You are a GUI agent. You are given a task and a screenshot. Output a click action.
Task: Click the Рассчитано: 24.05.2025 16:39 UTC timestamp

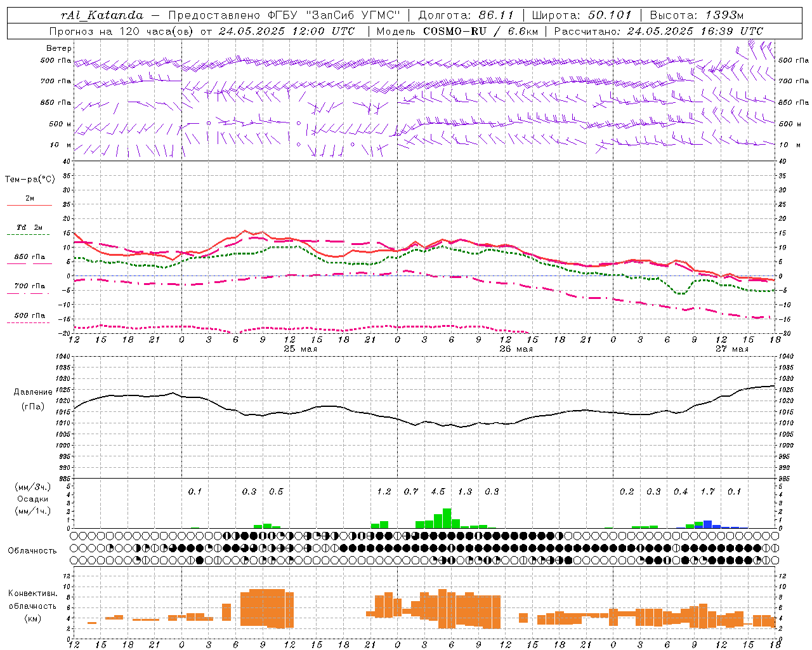point(658,31)
